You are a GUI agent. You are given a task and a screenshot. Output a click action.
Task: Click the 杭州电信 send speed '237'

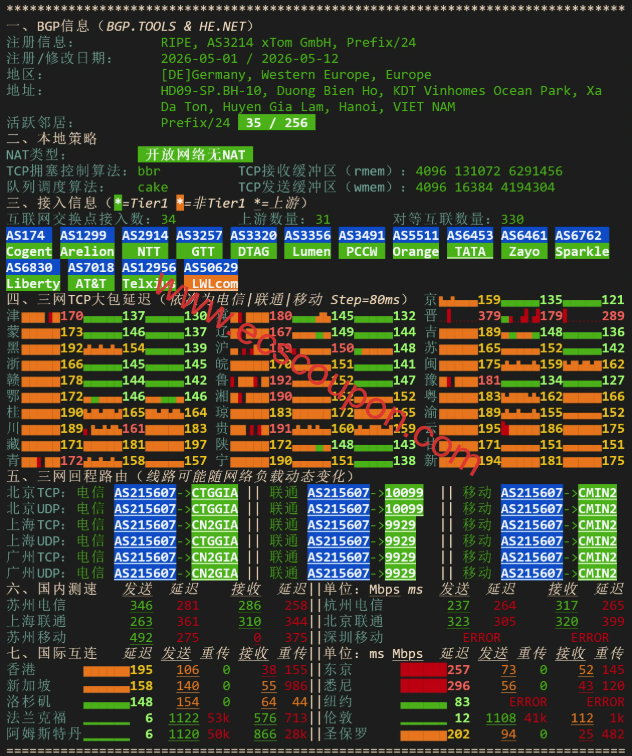(458, 606)
